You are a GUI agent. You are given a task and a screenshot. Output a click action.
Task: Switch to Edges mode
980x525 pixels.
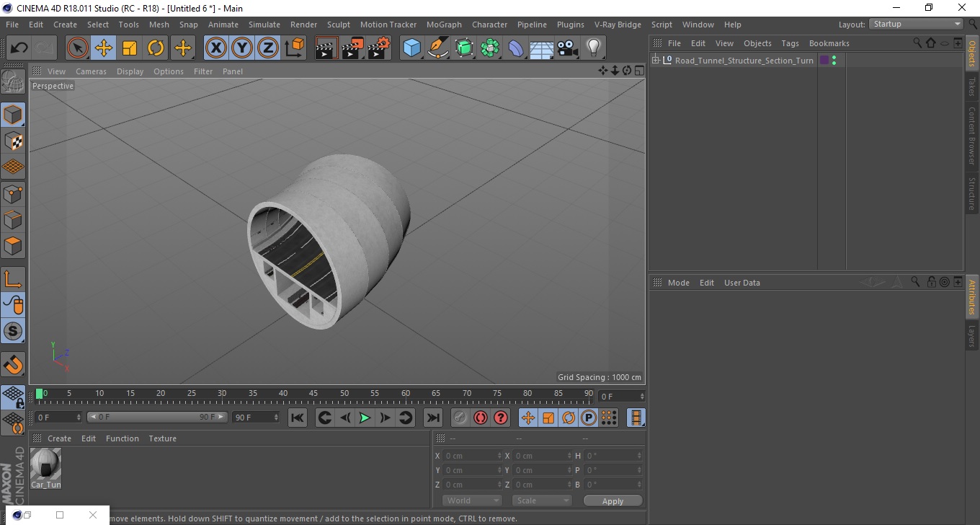[x=13, y=219]
